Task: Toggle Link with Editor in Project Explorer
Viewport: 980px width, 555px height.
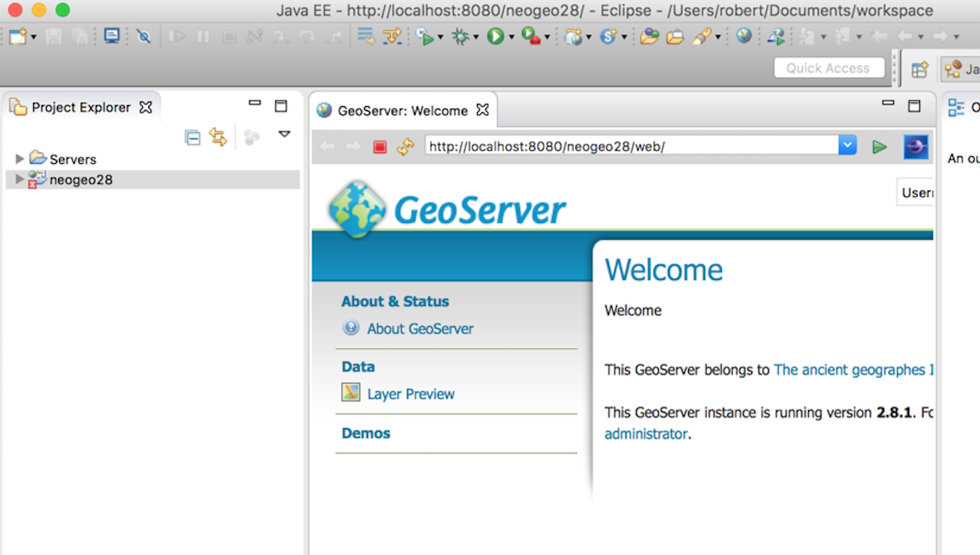Action: tap(218, 137)
